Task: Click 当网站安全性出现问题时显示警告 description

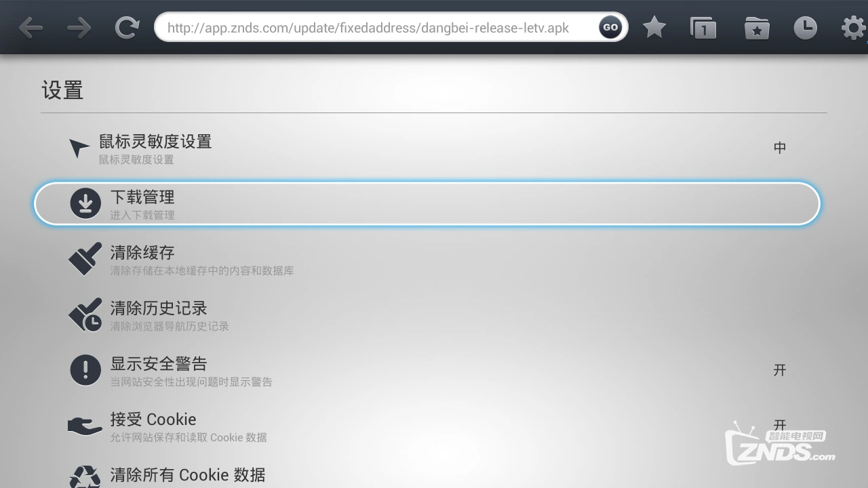Action: (191, 382)
